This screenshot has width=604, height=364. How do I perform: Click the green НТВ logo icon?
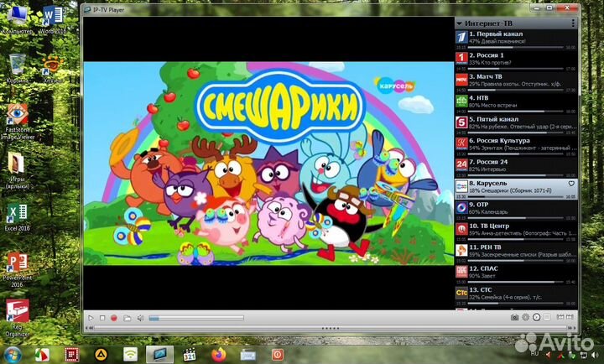click(461, 101)
